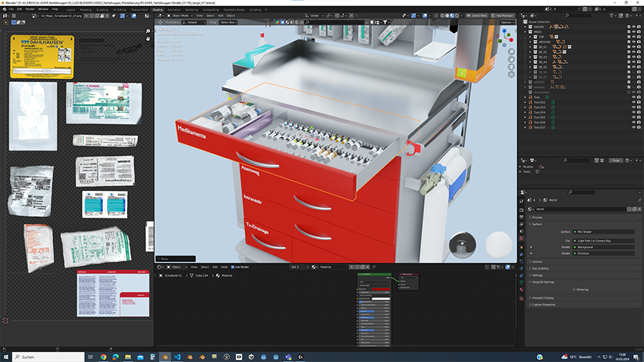Open the Render menu
The width and height of the screenshot is (644, 362).
click(x=30, y=9)
